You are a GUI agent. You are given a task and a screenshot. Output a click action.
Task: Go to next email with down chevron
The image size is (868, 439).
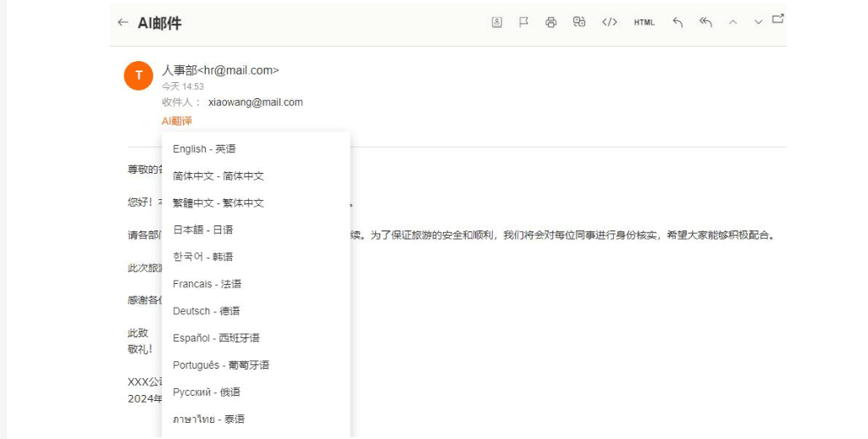[759, 23]
